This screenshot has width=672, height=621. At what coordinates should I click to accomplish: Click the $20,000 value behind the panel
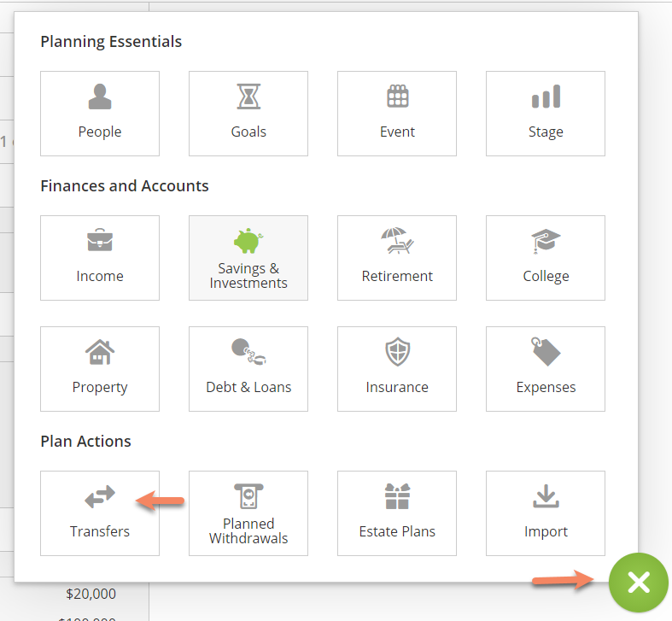[91, 594]
